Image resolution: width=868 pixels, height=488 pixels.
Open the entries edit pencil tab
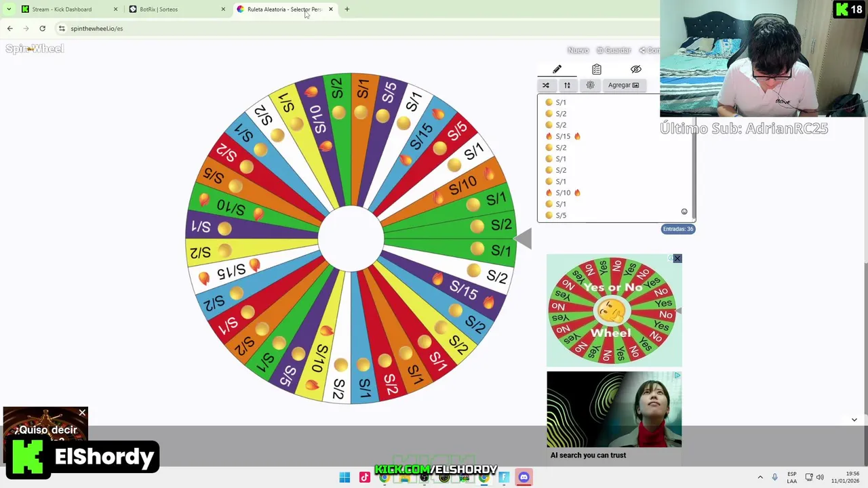click(557, 69)
